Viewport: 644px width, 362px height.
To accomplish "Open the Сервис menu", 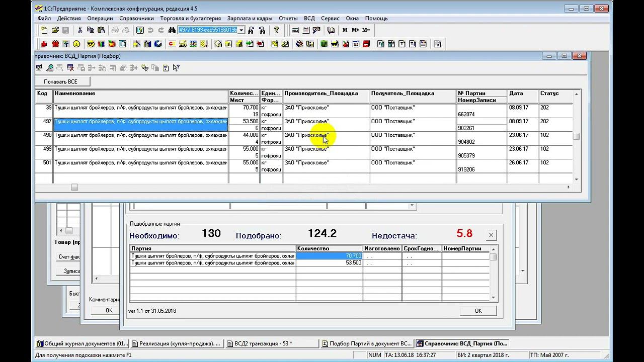I will (x=330, y=18).
